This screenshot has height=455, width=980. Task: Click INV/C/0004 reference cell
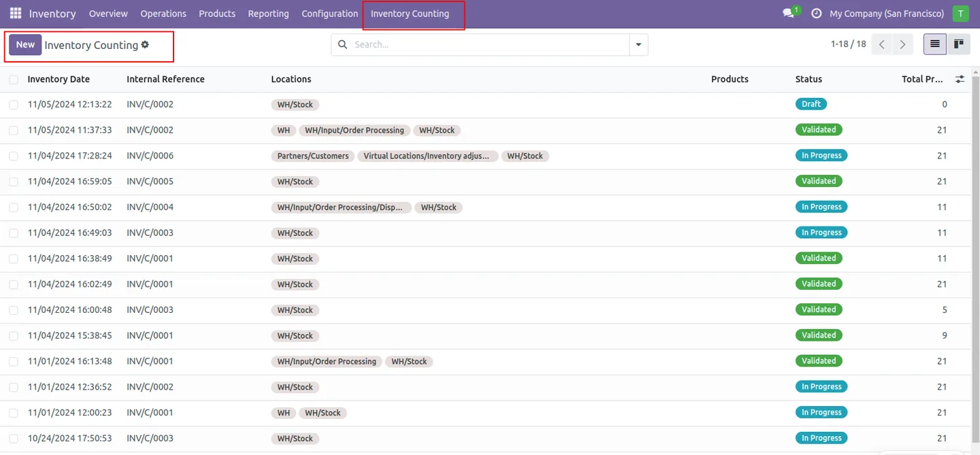pos(150,207)
